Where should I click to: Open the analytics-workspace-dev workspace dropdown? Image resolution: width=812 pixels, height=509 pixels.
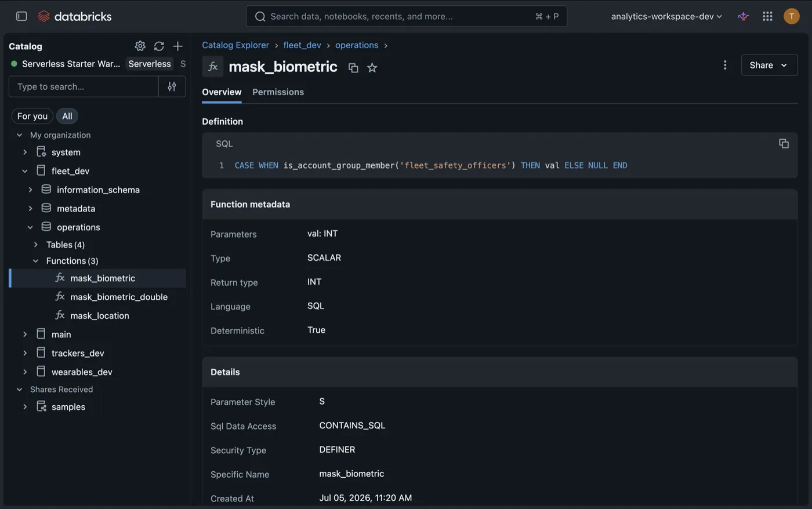coord(666,16)
